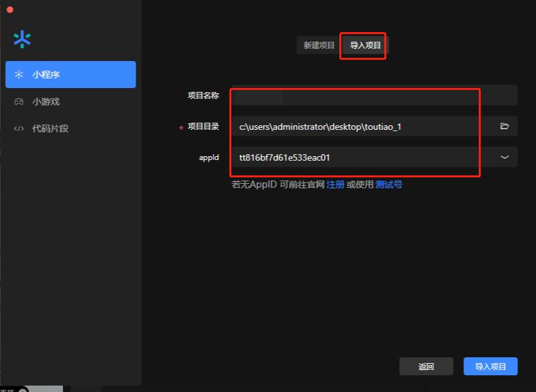Follow the 注册 link
Image resolution: width=536 pixels, height=392 pixels.
[335, 184]
